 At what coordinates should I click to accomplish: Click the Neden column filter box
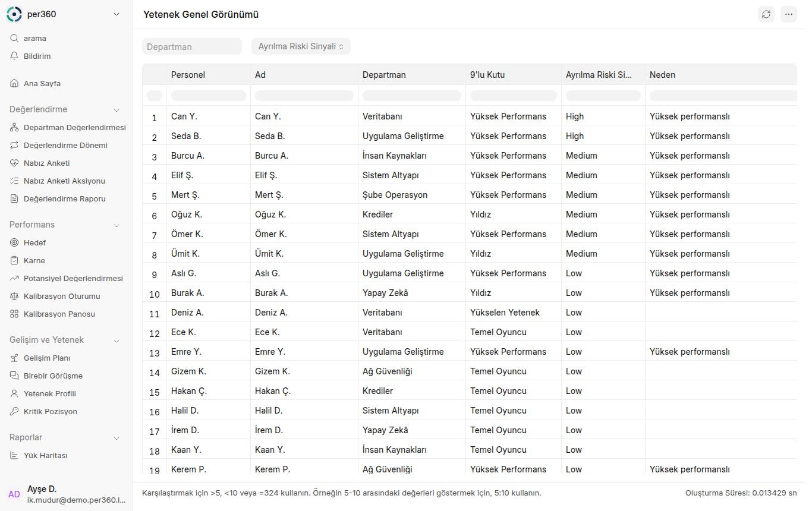pyautogui.click(x=723, y=95)
